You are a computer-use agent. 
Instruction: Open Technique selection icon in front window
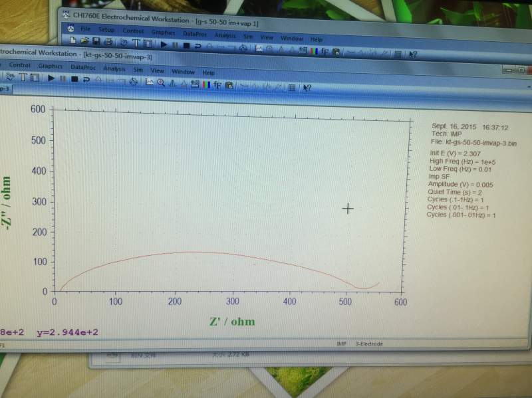coord(10,77)
